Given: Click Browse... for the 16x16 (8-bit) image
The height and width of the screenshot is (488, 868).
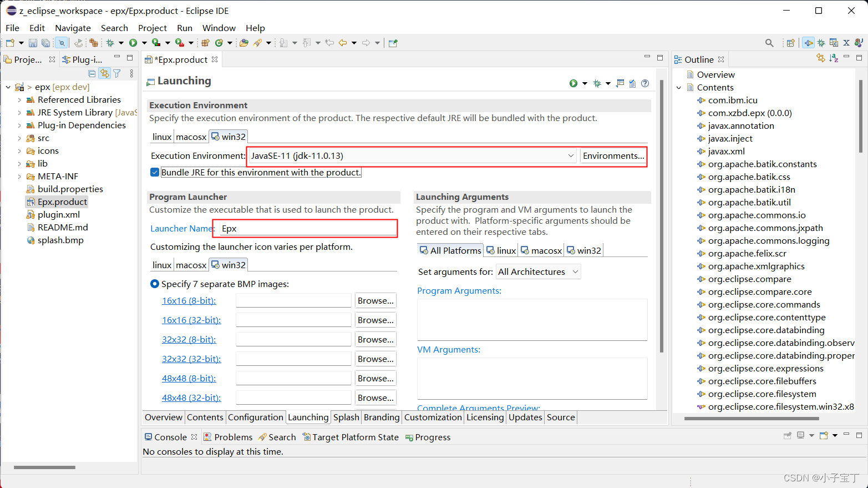Looking at the screenshot, I should click(375, 300).
